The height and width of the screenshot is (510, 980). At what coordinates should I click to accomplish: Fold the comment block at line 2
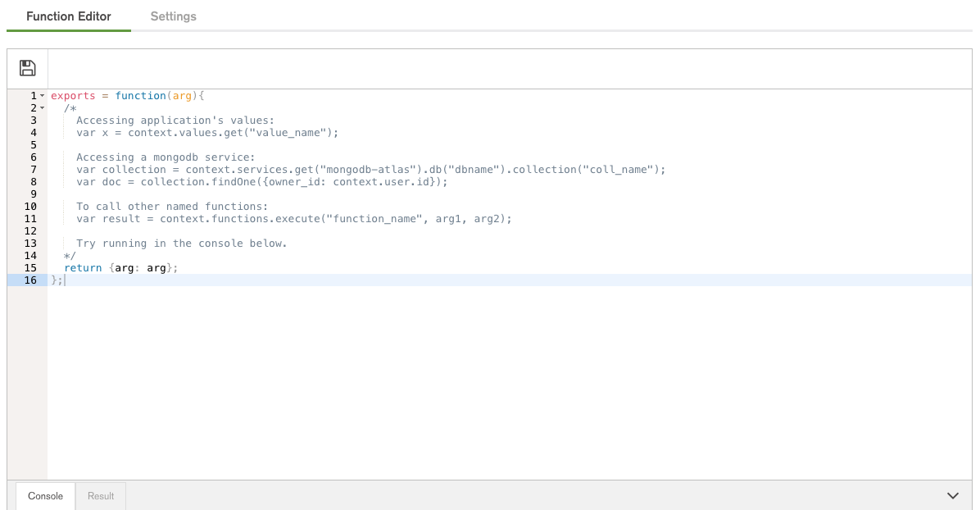click(x=43, y=108)
